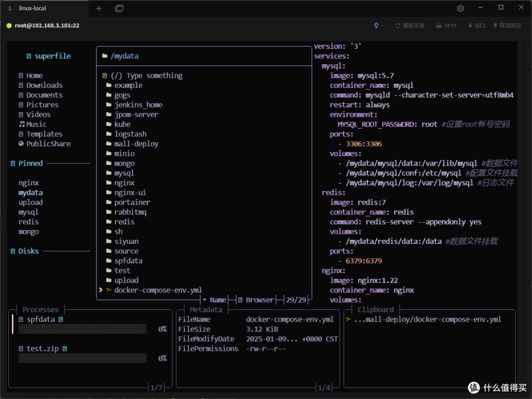Image resolution: width=532 pixels, height=399 pixels.
Task: Click the FileSize 3.12 KiB value
Action: 262,329
